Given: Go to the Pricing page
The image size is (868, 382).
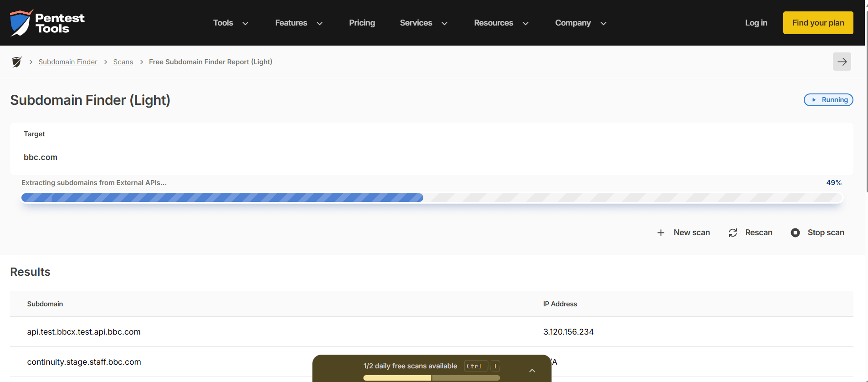Looking at the screenshot, I should [362, 23].
